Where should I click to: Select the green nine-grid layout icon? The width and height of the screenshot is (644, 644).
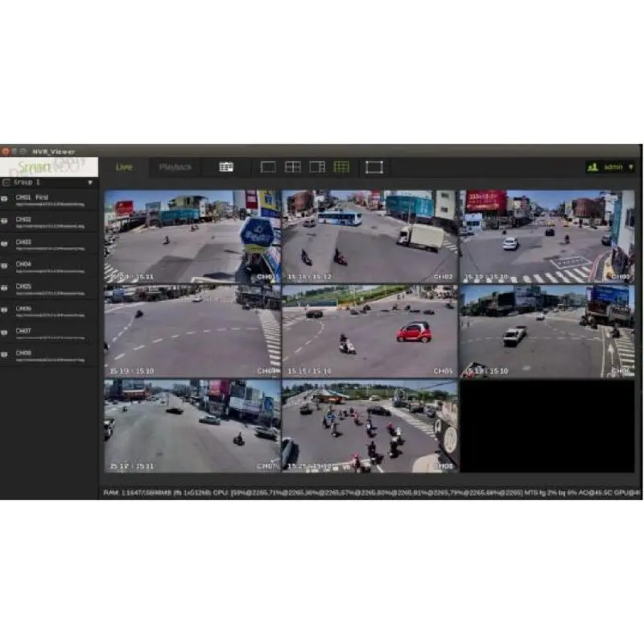click(341, 167)
